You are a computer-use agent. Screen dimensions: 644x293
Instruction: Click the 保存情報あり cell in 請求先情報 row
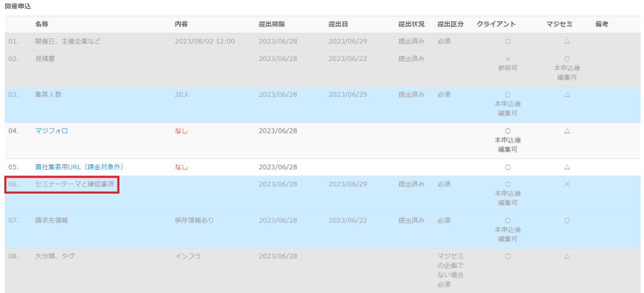pos(194,221)
